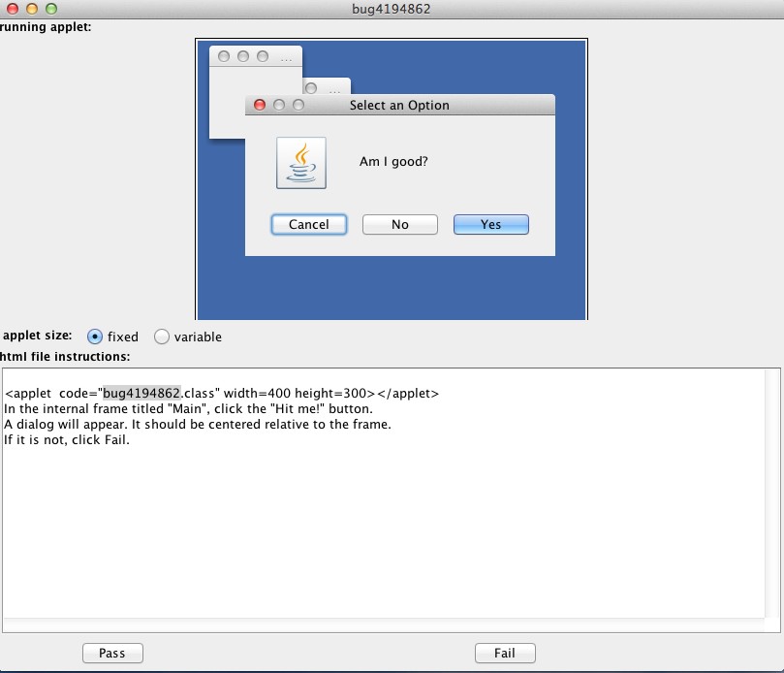Click the highlighted bug4194862 text in instructions
The height and width of the screenshot is (673, 784).
141,394
